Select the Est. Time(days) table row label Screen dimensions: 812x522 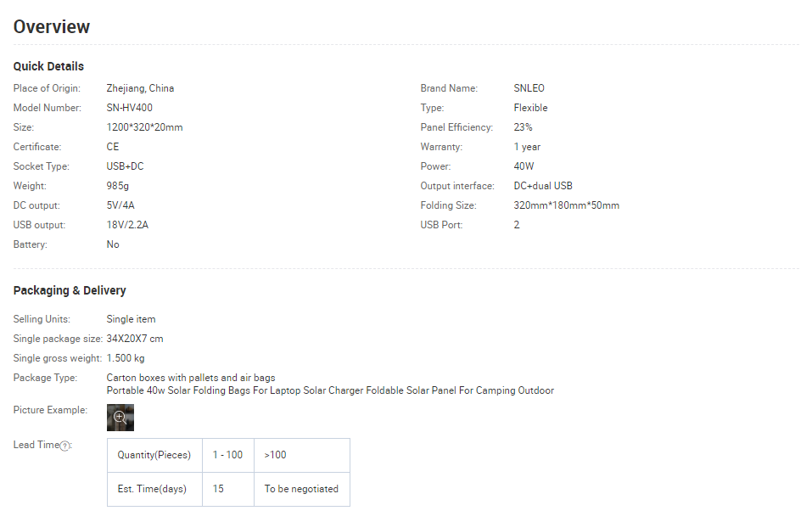[152, 489]
